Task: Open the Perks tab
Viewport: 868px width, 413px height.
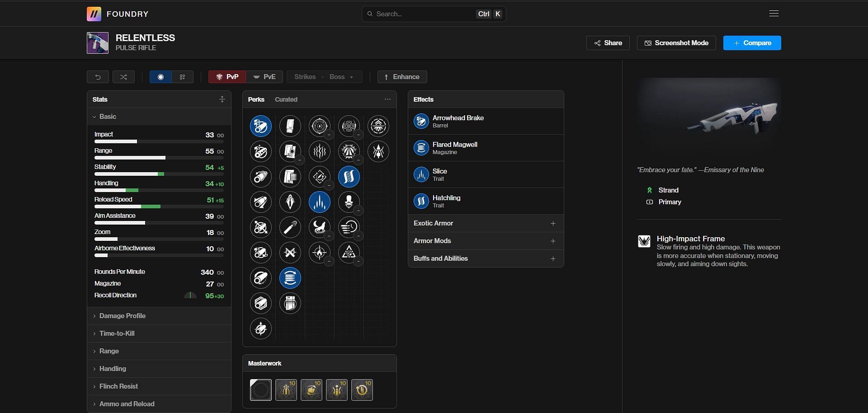Action: tap(256, 99)
